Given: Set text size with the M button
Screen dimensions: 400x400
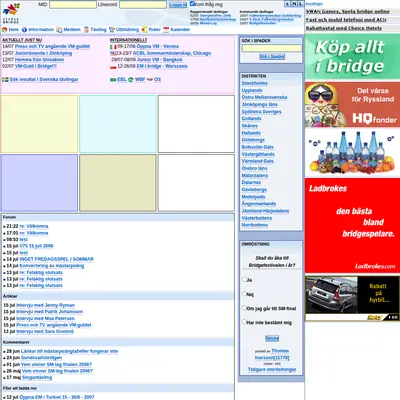Looking at the screenshot, I should point(294,4).
